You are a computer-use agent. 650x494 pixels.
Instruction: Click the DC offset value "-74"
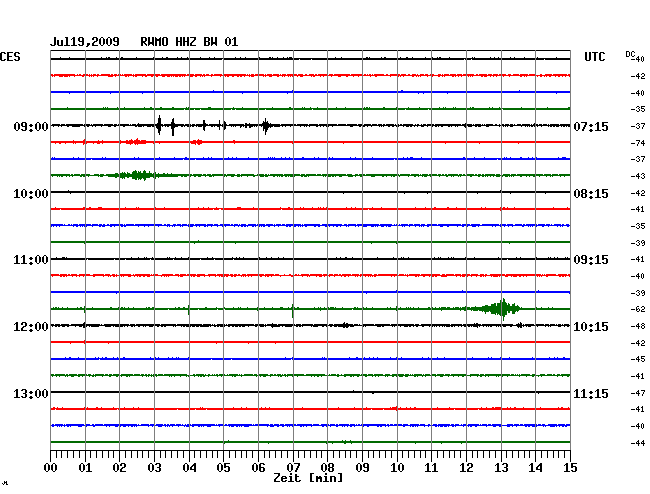point(638,143)
